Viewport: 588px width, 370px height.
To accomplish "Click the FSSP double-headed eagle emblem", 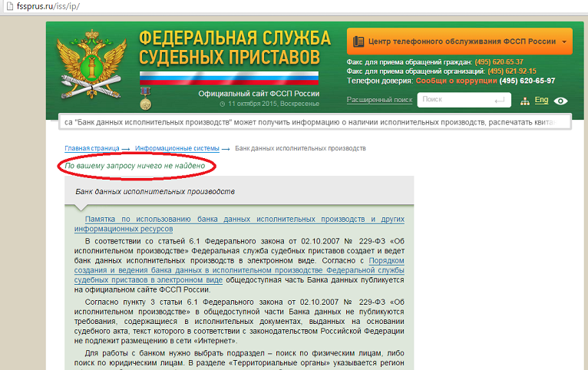I will pos(91,65).
